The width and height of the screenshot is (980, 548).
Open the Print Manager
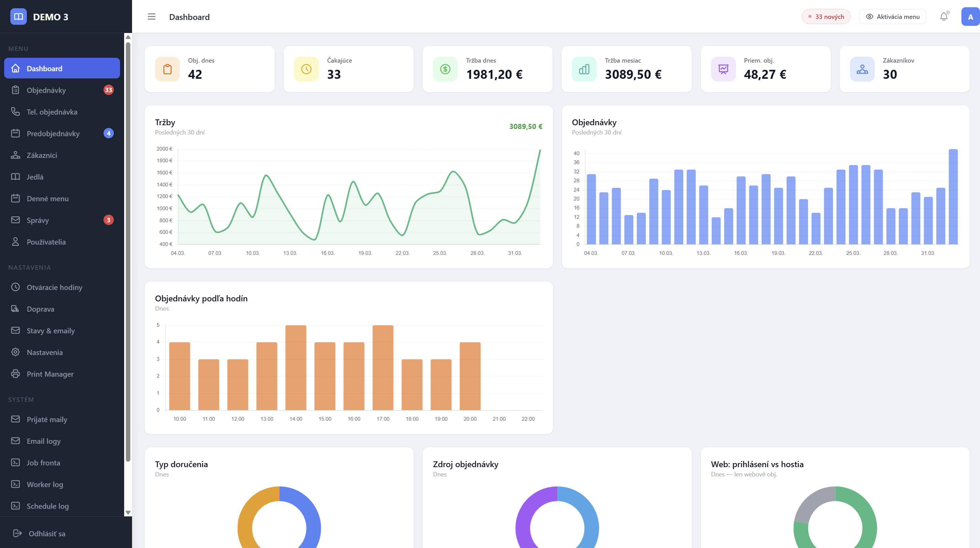50,374
